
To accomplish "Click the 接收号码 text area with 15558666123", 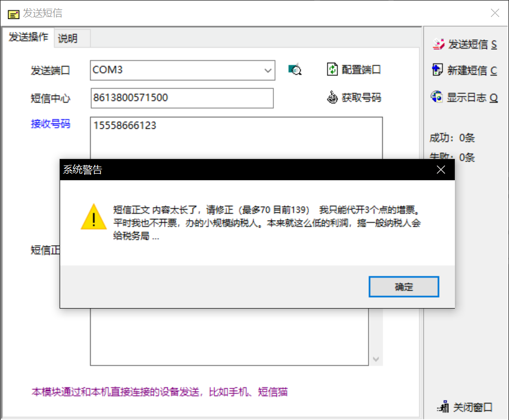I will point(236,138).
